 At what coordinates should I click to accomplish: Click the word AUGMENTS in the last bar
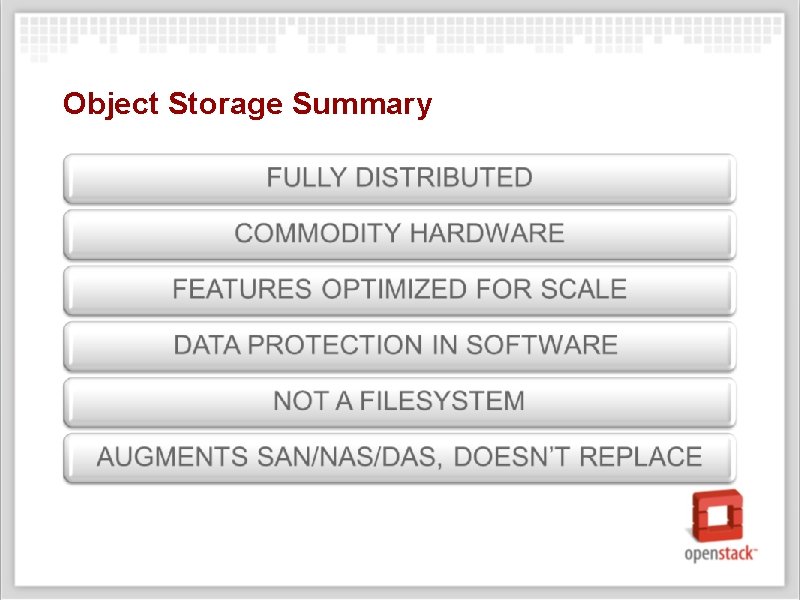(172, 456)
